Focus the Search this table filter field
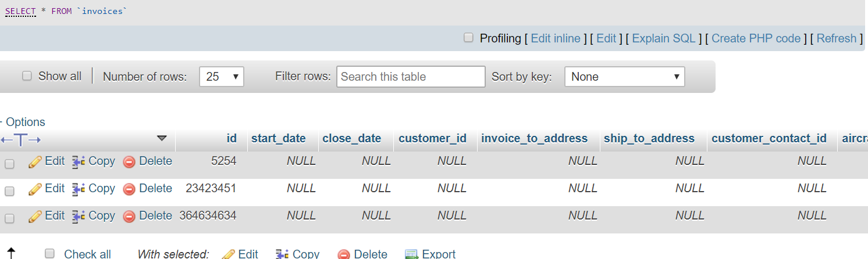Screen dimensions: 868x259 [411, 77]
